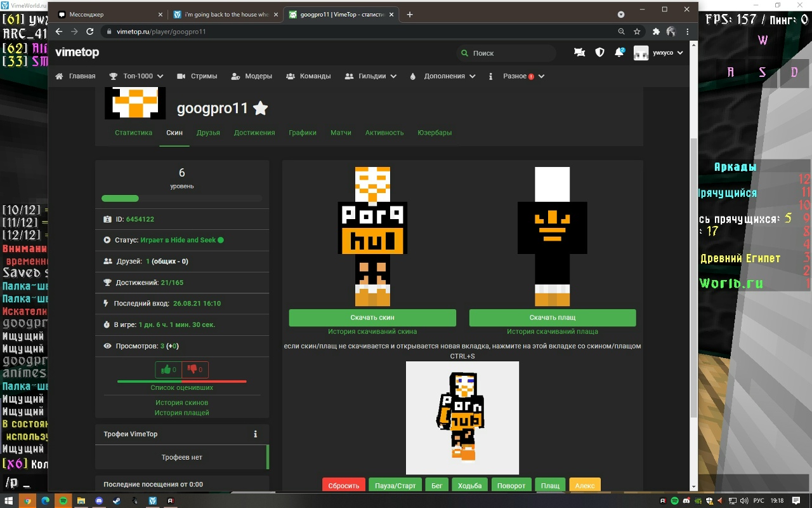Screen dimensions: 812x508
Task: Open Discord from the Windows taskbar
Action: tap(99, 501)
